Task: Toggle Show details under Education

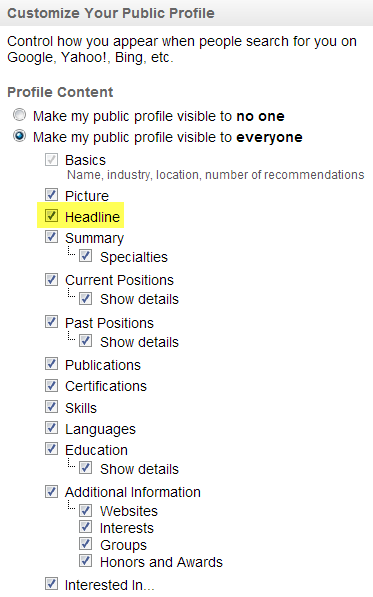Action: pyautogui.click(x=86, y=468)
